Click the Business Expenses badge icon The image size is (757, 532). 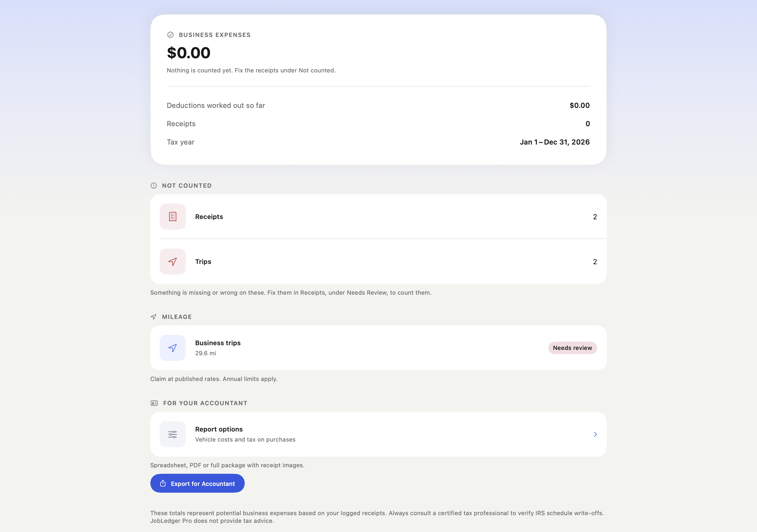coord(170,35)
